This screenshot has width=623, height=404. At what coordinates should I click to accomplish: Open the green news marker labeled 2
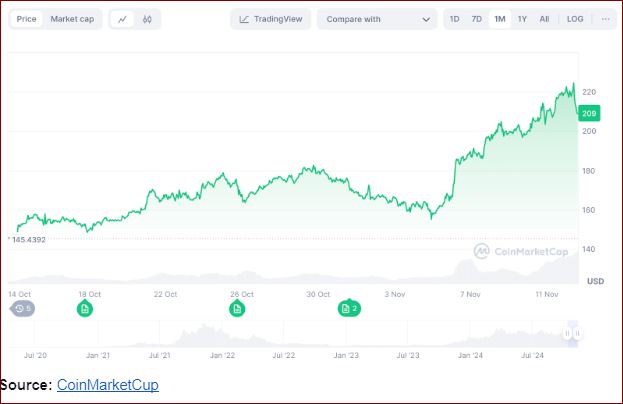pos(349,309)
